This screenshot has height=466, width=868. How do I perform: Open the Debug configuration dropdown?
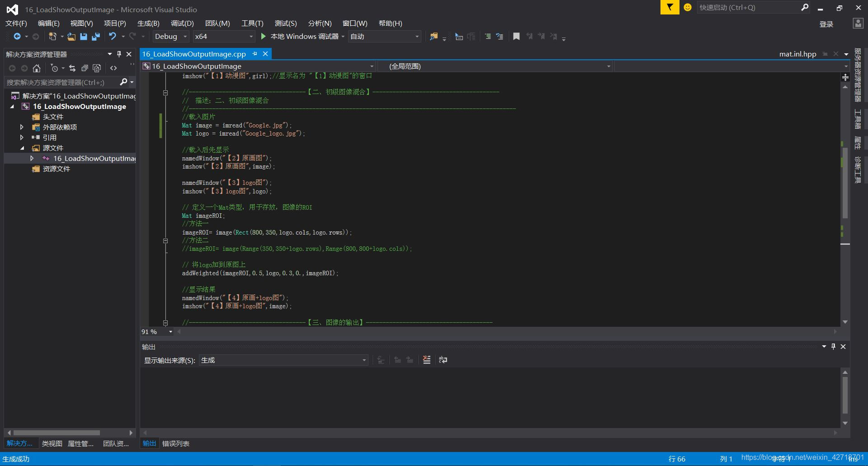point(171,37)
